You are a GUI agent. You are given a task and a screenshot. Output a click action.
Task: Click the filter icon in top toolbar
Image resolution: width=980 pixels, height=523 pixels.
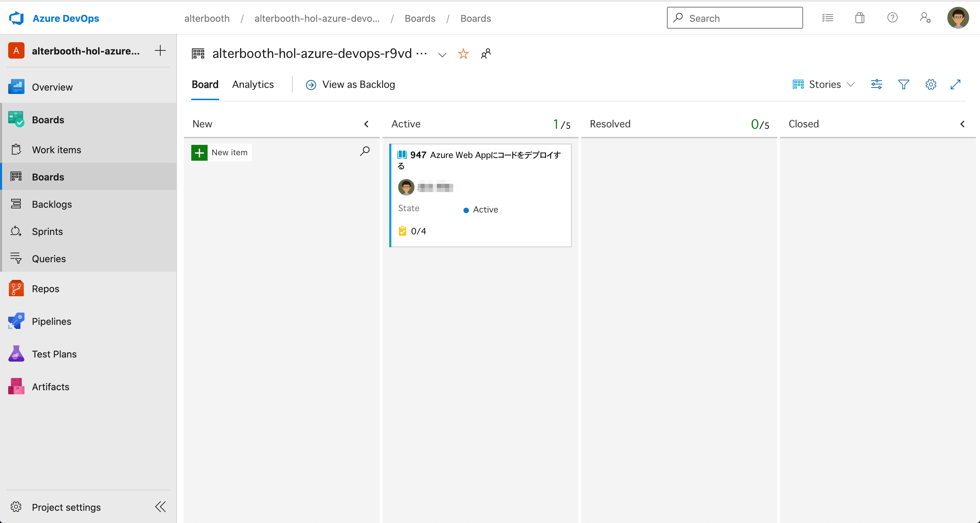903,84
